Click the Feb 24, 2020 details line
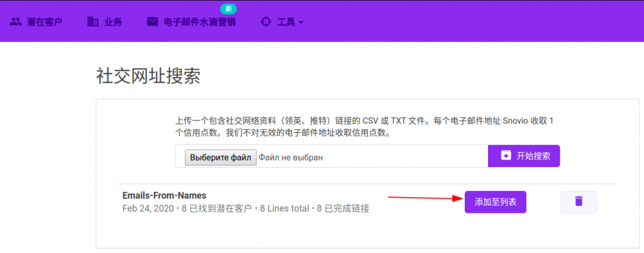 [246, 208]
